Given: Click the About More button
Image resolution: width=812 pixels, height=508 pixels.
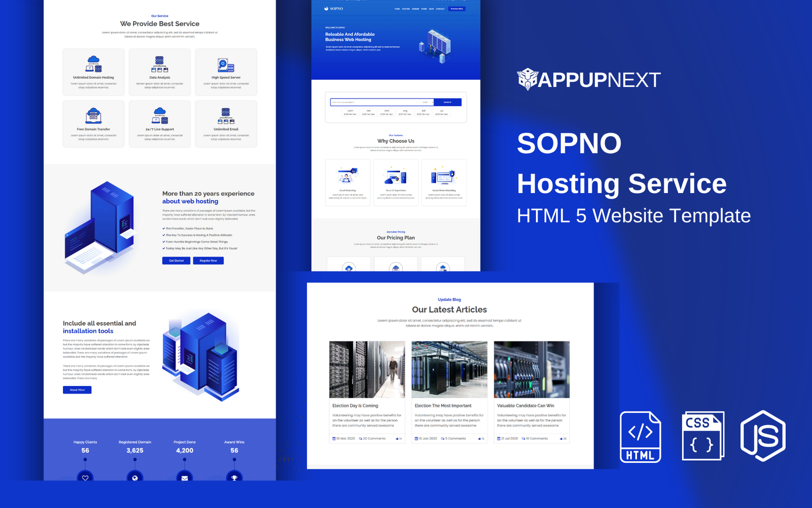Looking at the screenshot, I should tap(77, 390).
